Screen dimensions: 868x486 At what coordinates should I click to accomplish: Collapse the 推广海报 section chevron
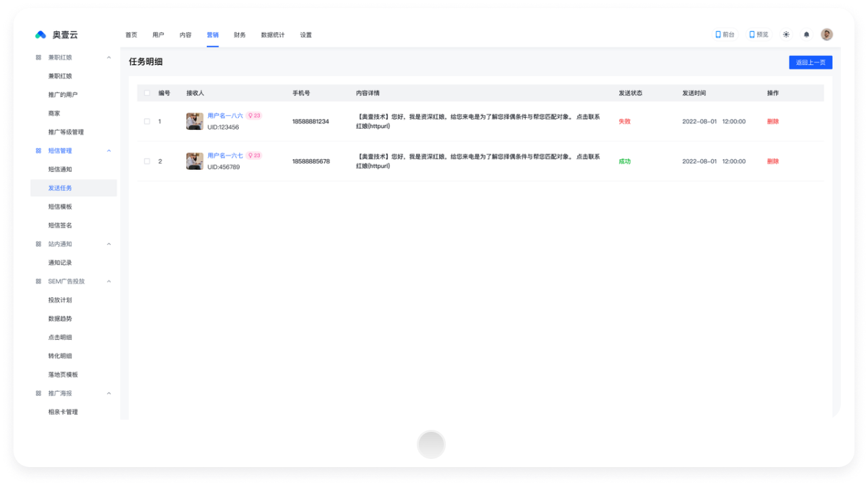point(109,393)
